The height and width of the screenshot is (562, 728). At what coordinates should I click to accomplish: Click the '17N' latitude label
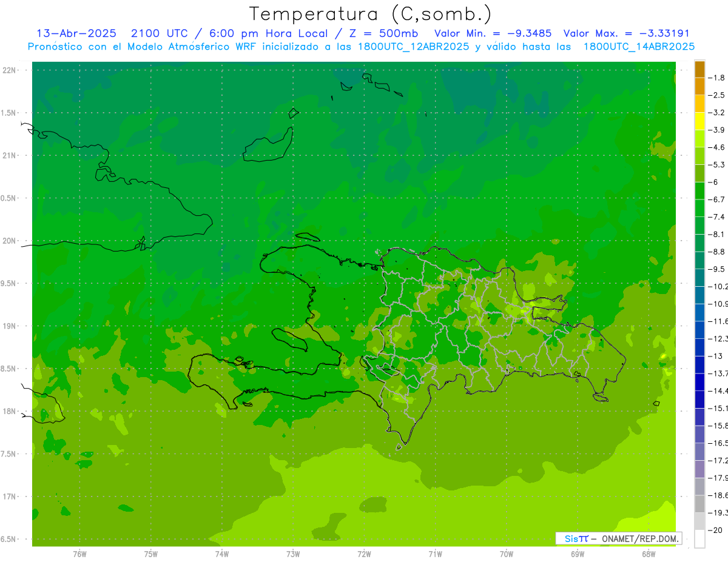pyautogui.click(x=8, y=497)
